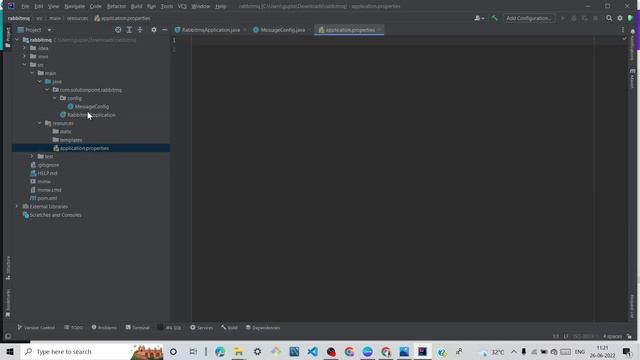This screenshot has height=360, width=640.
Task: Open the user account dropdown in toolbar
Action: coord(479,18)
